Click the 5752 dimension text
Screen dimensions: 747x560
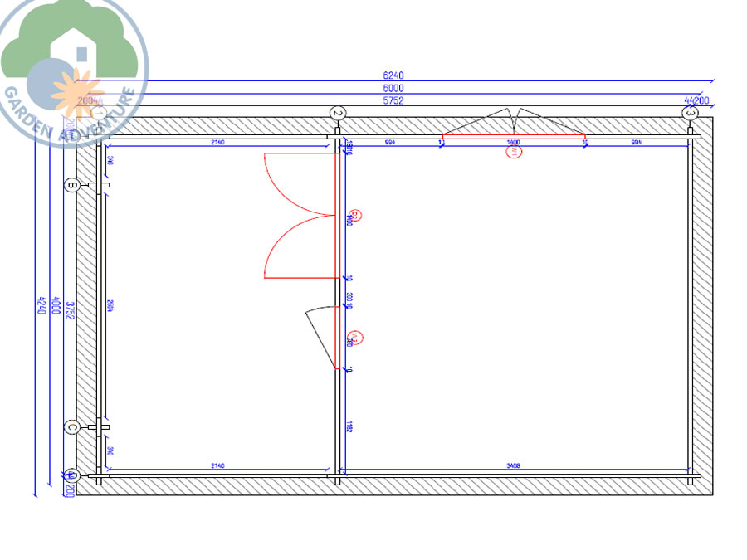(393, 100)
